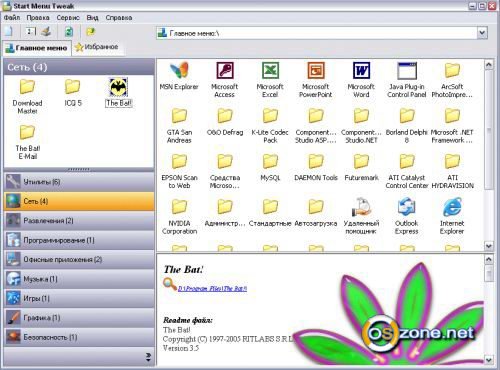Click the print toolbar icon
500x370 pixels.
point(46,32)
